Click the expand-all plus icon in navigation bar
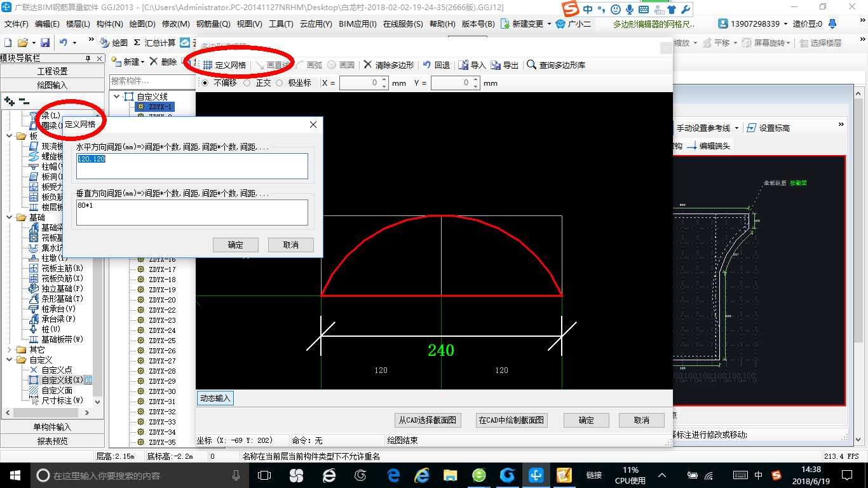868x488 pixels. tap(10, 100)
